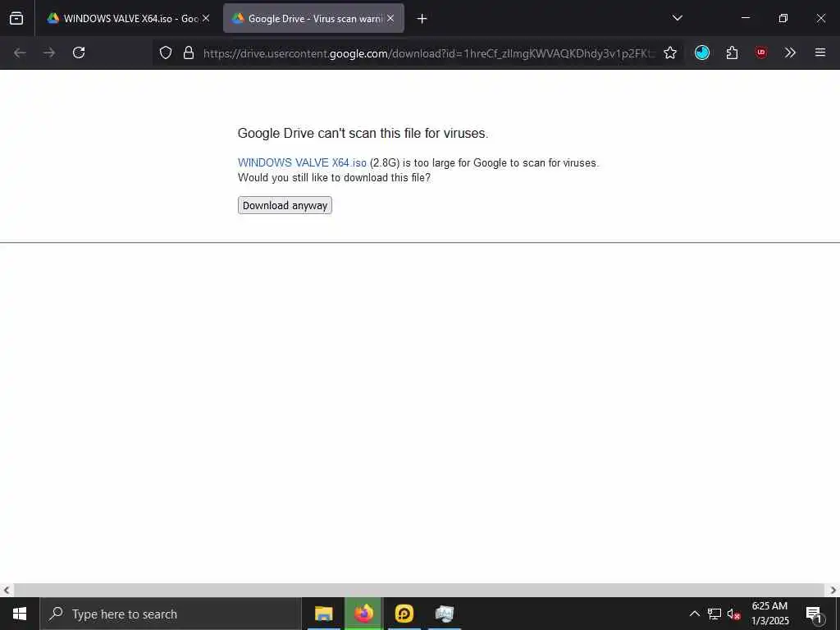Viewport: 840px width, 630px height.
Task: Show more tools overflow chevron
Action: (x=790, y=52)
